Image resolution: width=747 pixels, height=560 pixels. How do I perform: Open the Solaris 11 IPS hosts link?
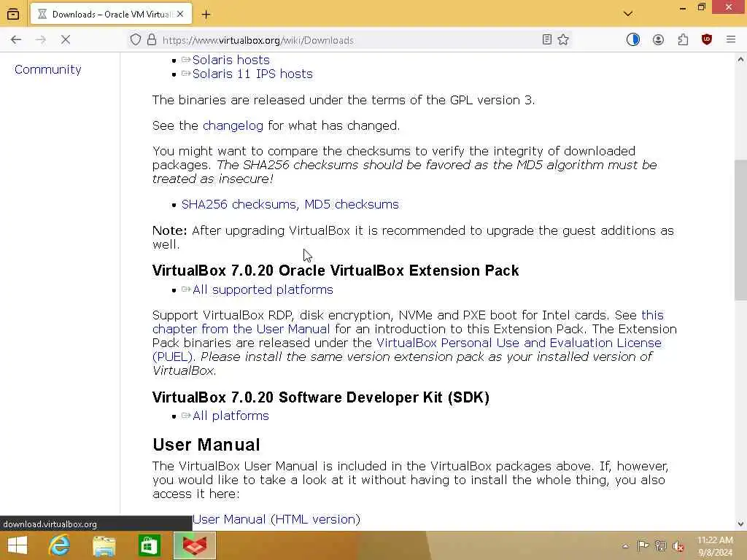coord(252,74)
